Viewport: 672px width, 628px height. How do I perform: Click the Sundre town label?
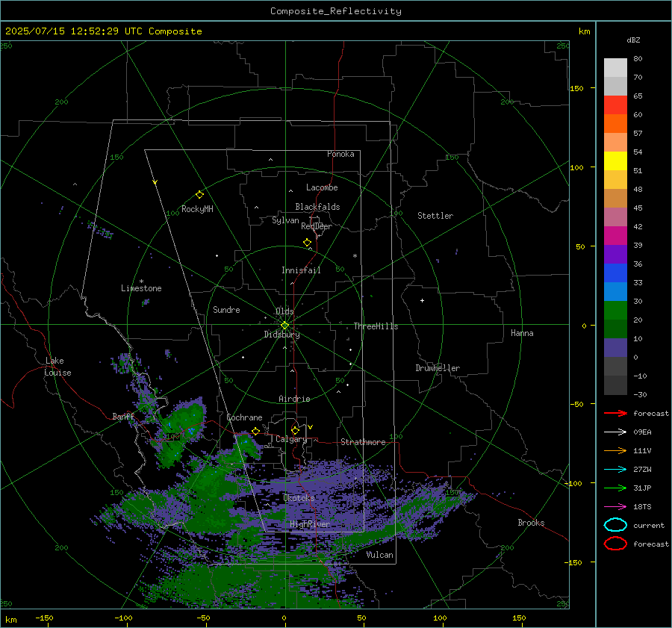pyautogui.click(x=226, y=309)
